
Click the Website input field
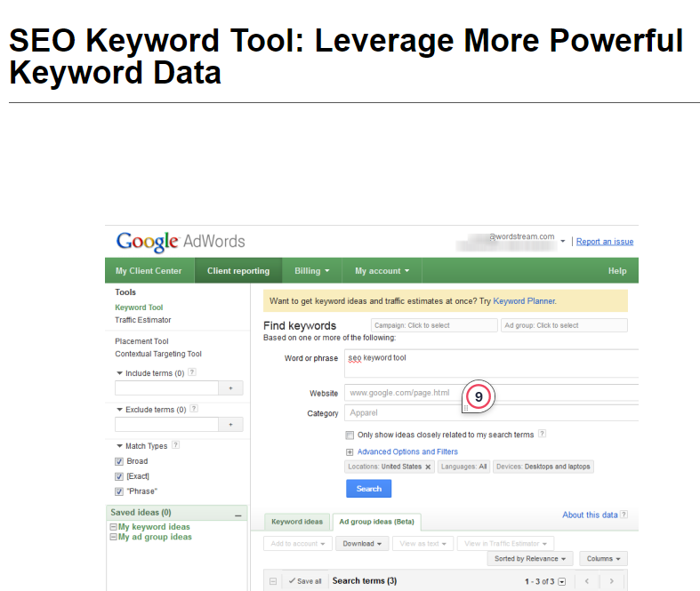coord(491,393)
